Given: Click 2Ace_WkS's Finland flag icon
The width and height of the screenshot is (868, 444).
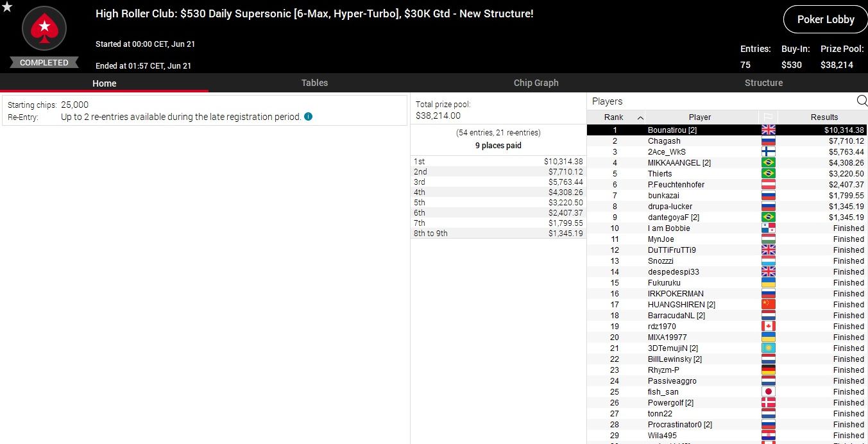Looking at the screenshot, I should (x=768, y=152).
